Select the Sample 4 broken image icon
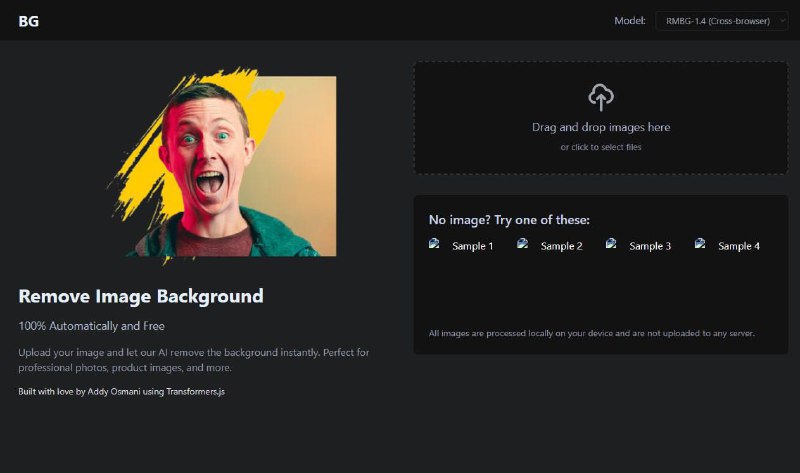The height and width of the screenshot is (473, 800). [700, 243]
